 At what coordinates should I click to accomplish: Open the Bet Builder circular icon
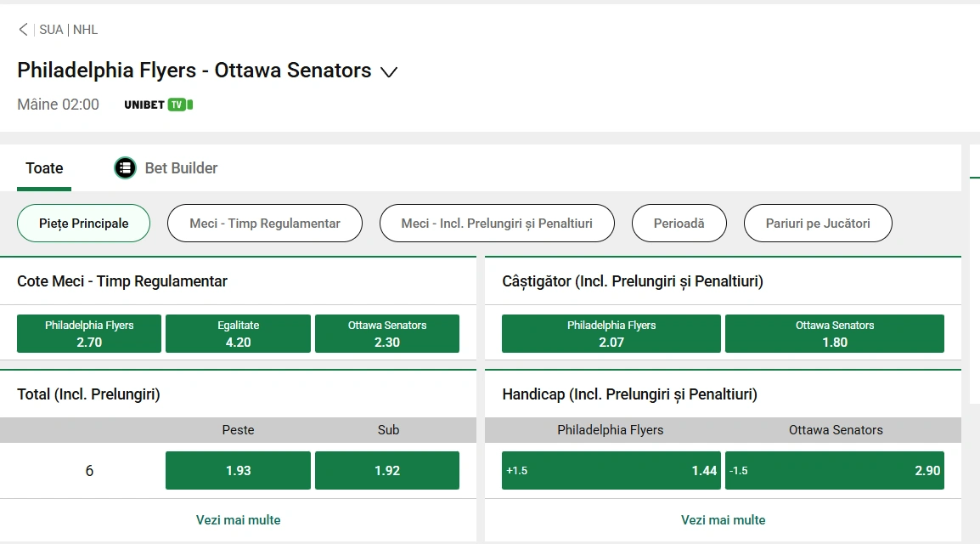click(125, 167)
